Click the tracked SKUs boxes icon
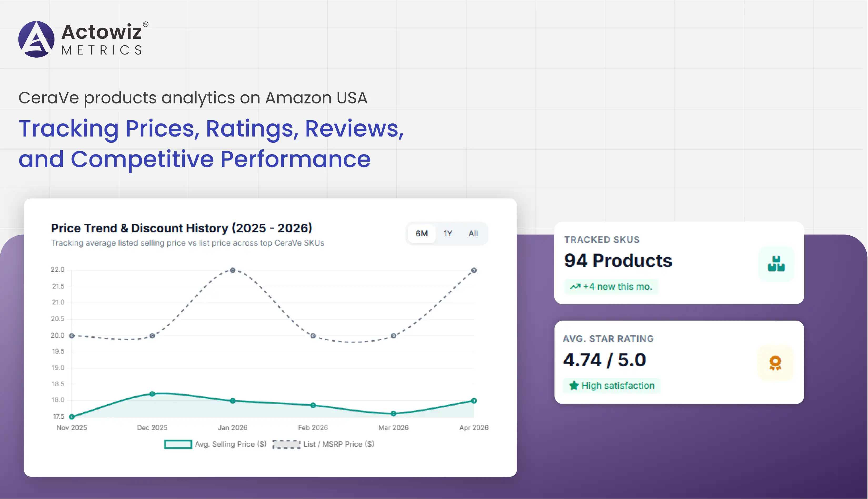 pyautogui.click(x=776, y=264)
